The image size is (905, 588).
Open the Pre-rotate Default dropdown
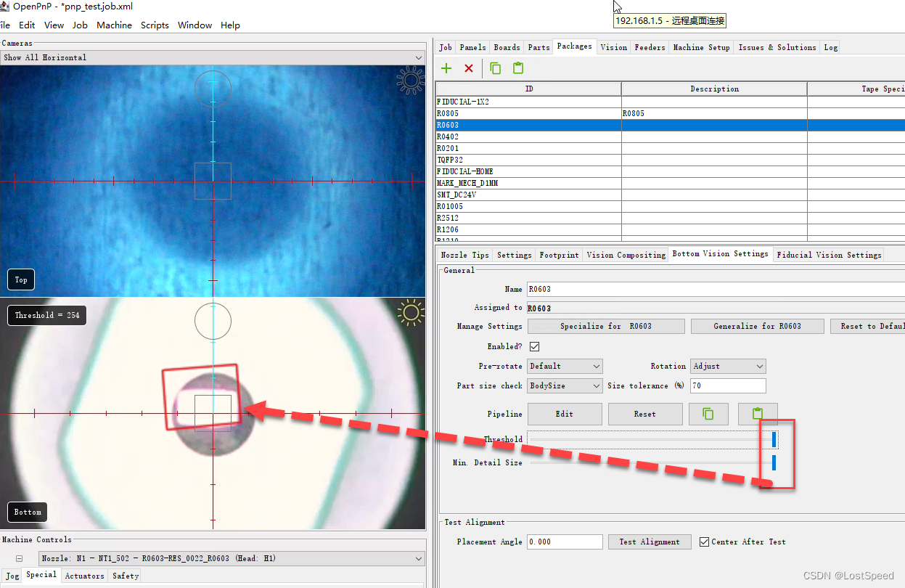565,366
